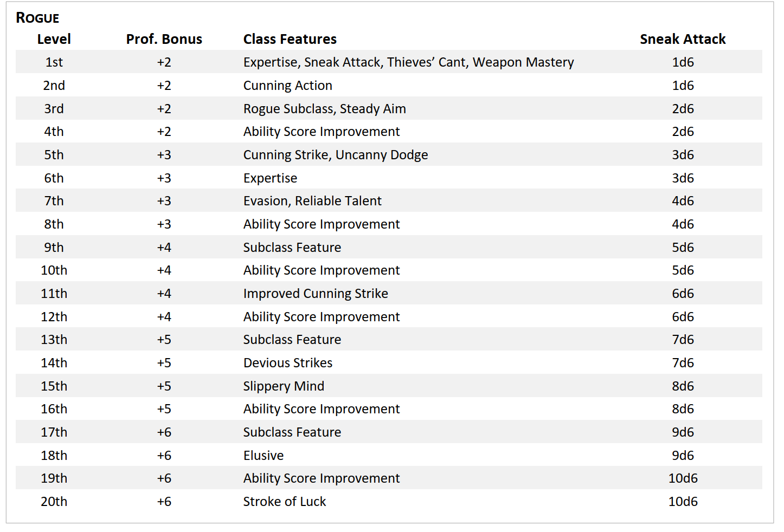784x532 pixels.
Task: Select the 10d6 value in 19th row
Action: click(x=683, y=478)
